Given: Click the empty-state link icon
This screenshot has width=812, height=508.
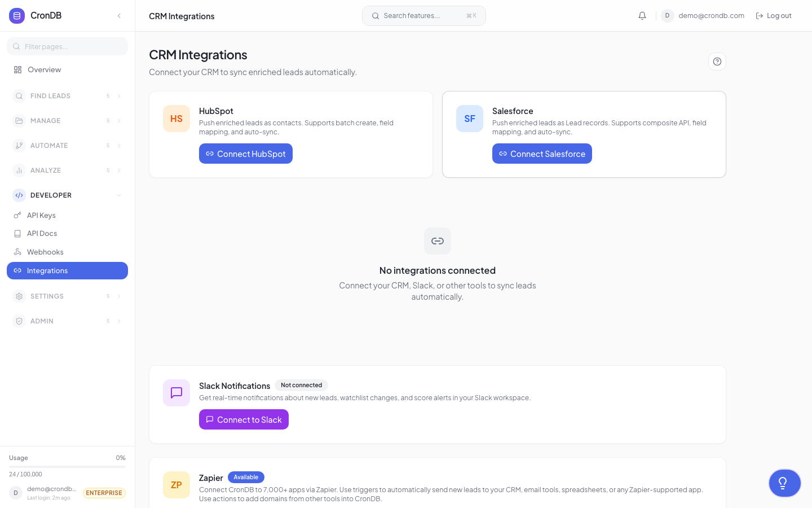Looking at the screenshot, I should 438,241.
